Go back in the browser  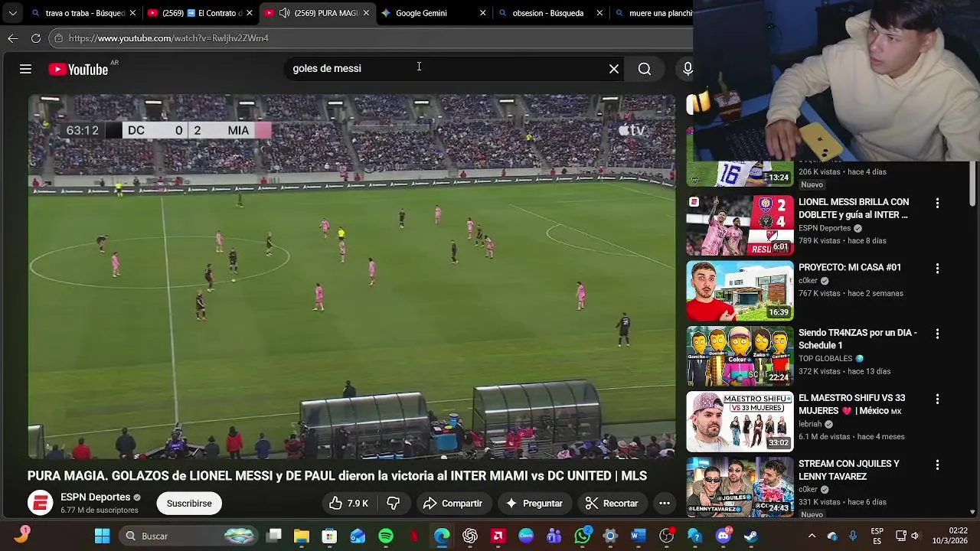point(13,38)
